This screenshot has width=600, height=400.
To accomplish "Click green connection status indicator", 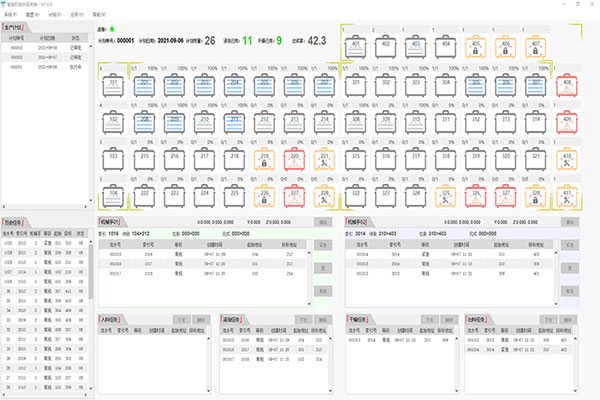I will point(112,29).
